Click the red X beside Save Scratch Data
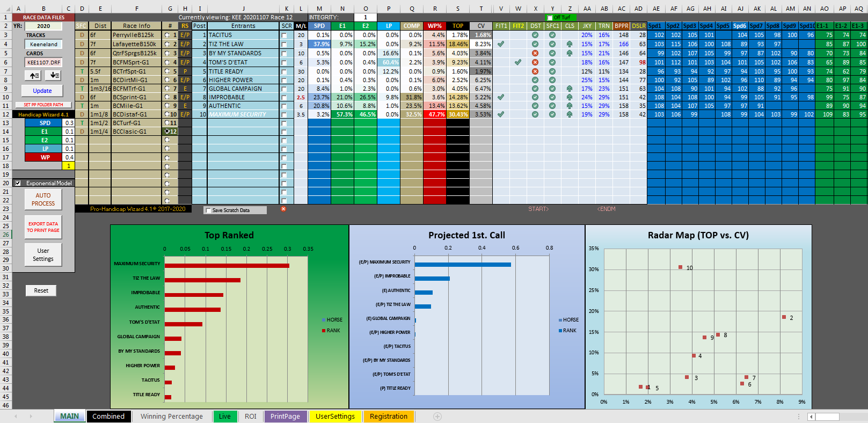Image resolution: width=868 pixels, height=423 pixels. point(283,209)
